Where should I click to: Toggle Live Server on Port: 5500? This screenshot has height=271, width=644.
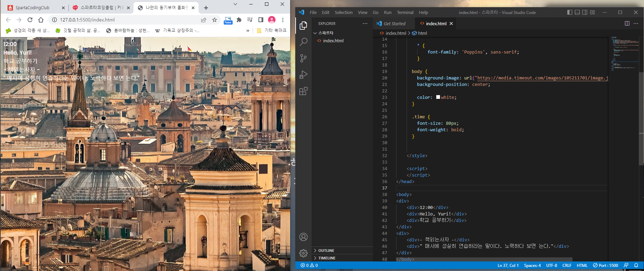pos(606,265)
